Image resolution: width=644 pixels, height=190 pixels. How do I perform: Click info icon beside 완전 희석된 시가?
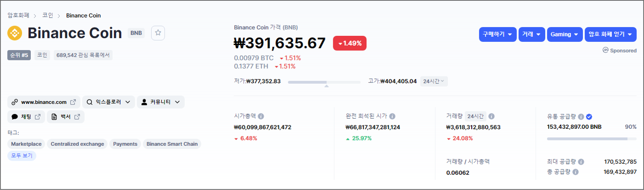[x=392, y=116]
